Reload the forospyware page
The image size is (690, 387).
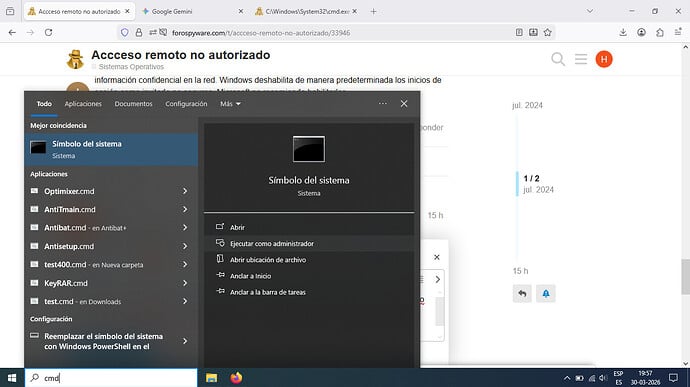pos(48,33)
